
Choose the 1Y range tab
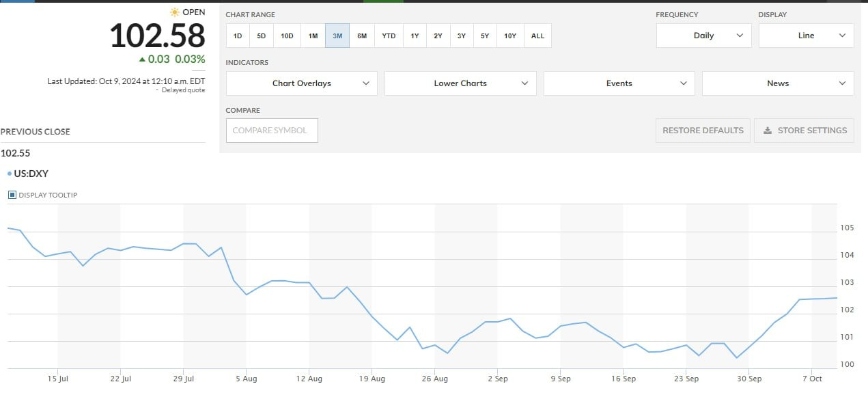tap(415, 36)
